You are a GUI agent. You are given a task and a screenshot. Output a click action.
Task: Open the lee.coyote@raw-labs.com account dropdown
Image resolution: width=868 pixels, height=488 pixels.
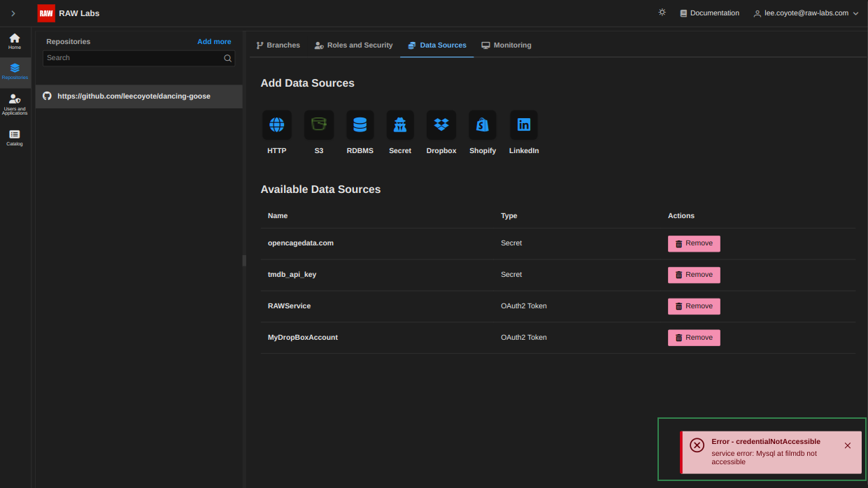[806, 13]
